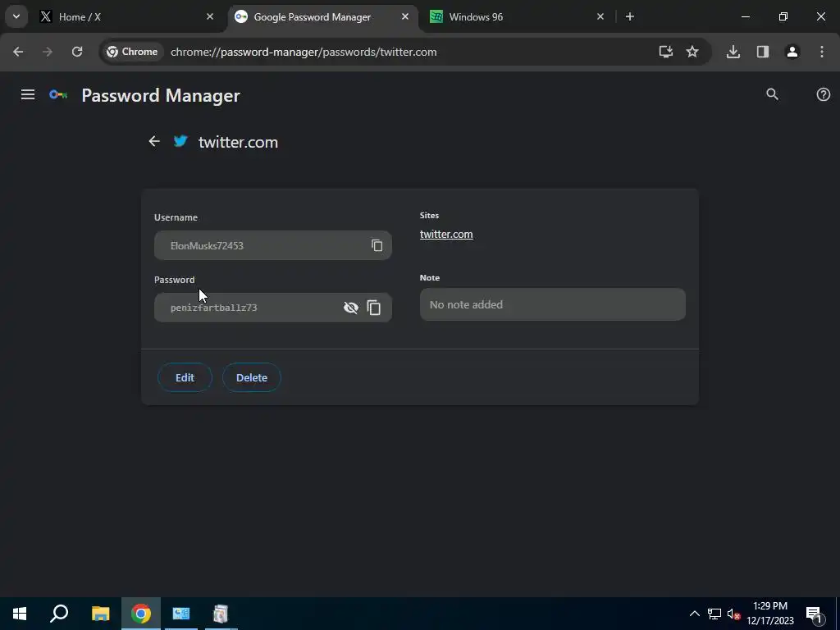Click the Note field
The width and height of the screenshot is (840, 630).
[552, 304]
